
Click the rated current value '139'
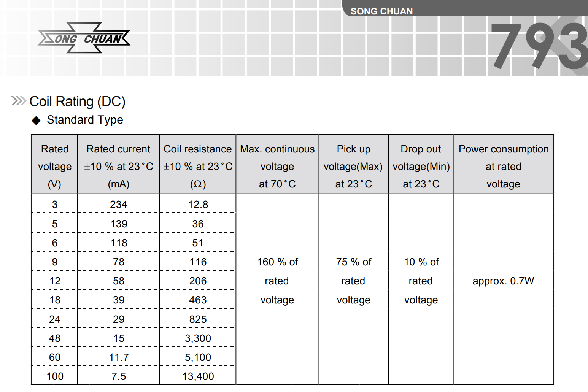[119, 224]
